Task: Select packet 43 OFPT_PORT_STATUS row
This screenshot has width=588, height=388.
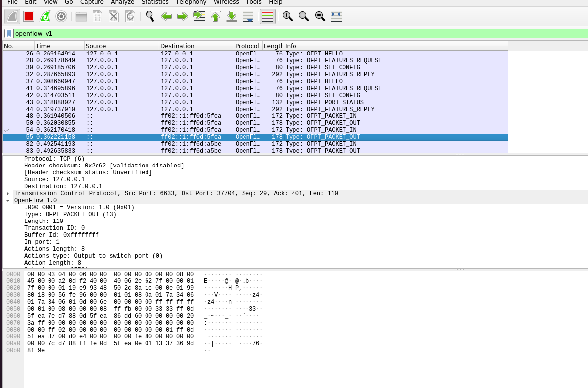Action: (x=255, y=102)
